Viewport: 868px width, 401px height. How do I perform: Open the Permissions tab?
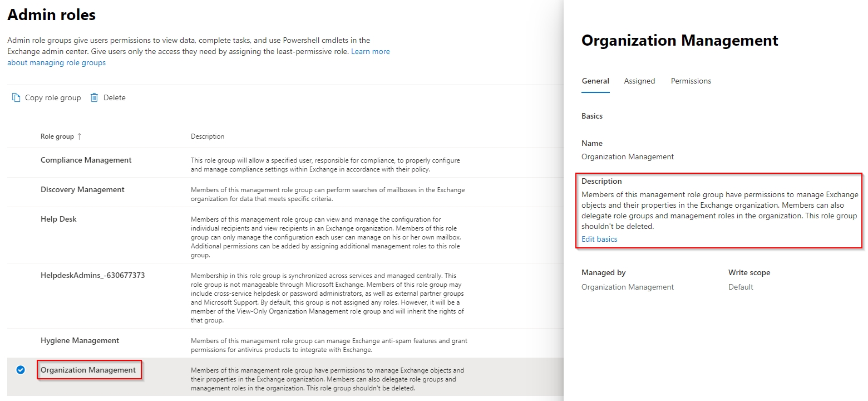coord(691,81)
